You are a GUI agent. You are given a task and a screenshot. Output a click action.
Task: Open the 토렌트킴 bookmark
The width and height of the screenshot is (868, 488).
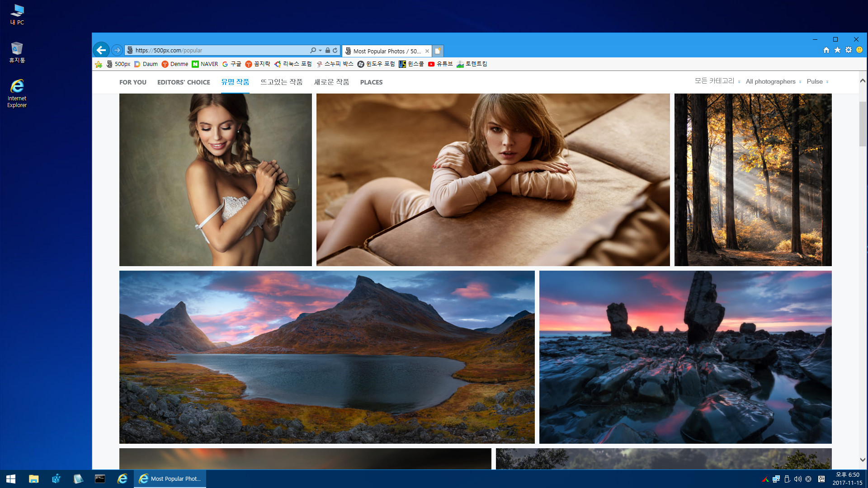pyautogui.click(x=472, y=64)
